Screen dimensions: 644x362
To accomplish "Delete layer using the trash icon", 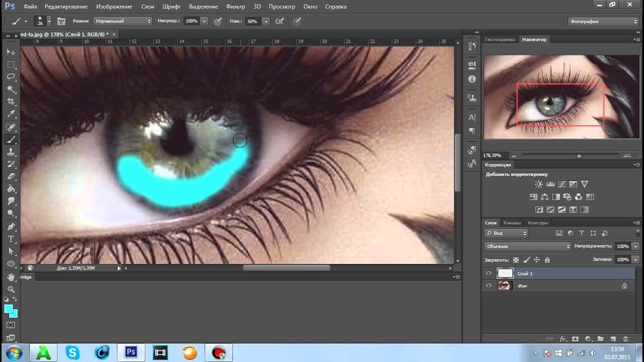I will point(626,339).
